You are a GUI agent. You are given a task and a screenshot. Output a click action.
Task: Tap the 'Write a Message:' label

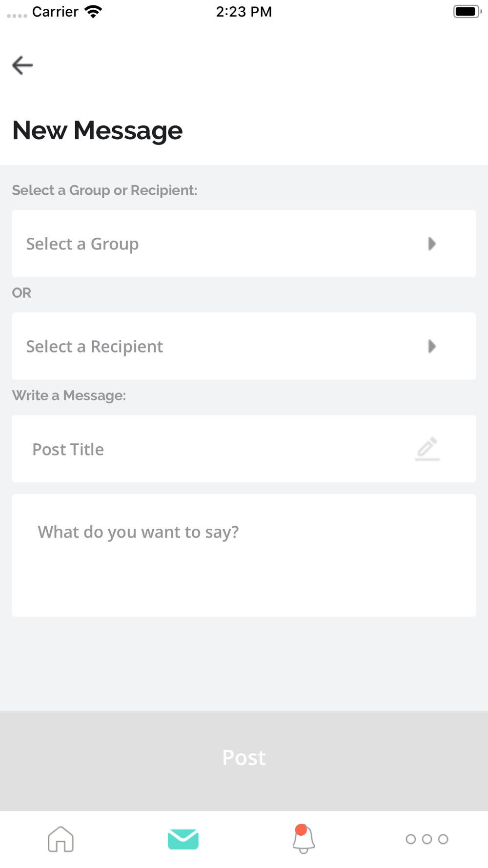69,395
